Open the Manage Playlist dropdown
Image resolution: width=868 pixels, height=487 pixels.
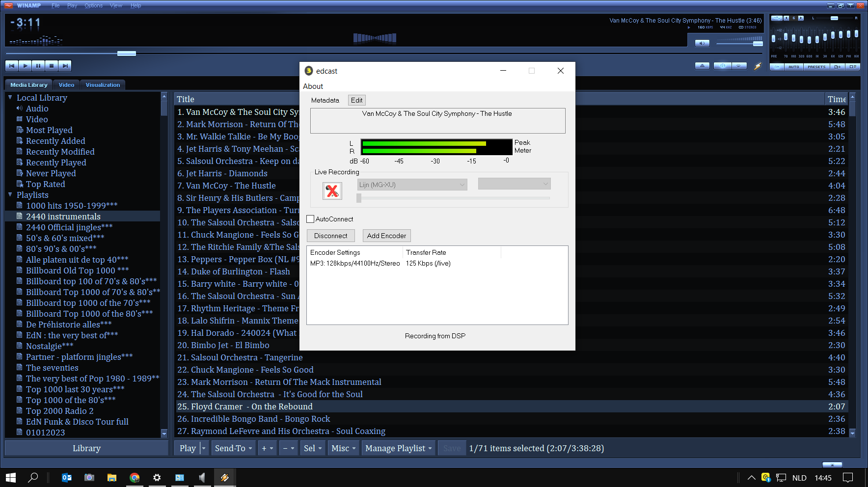398,448
